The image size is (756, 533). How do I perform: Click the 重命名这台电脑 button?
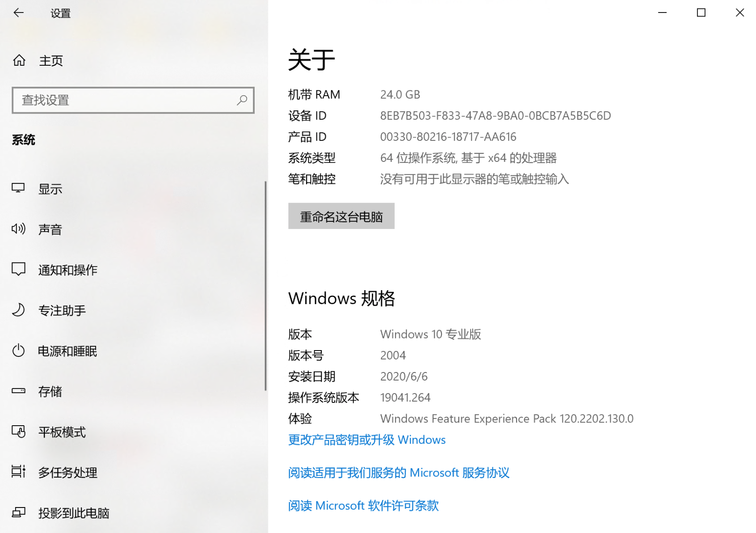pos(341,216)
